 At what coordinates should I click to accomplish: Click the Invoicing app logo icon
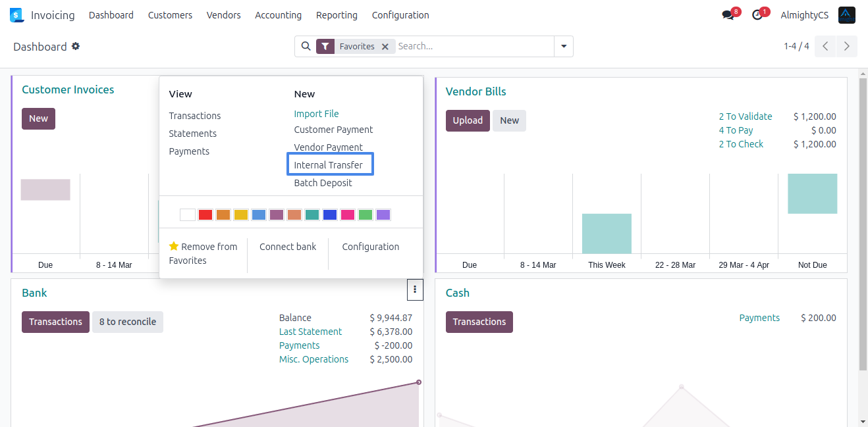(x=16, y=15)
